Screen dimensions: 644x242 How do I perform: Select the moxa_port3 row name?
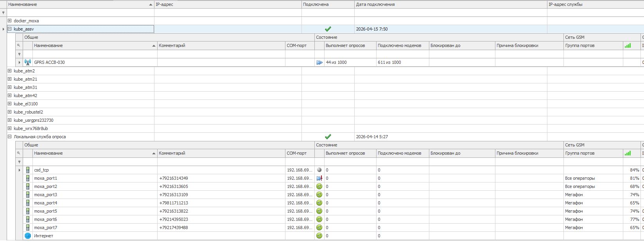(46, 195)
